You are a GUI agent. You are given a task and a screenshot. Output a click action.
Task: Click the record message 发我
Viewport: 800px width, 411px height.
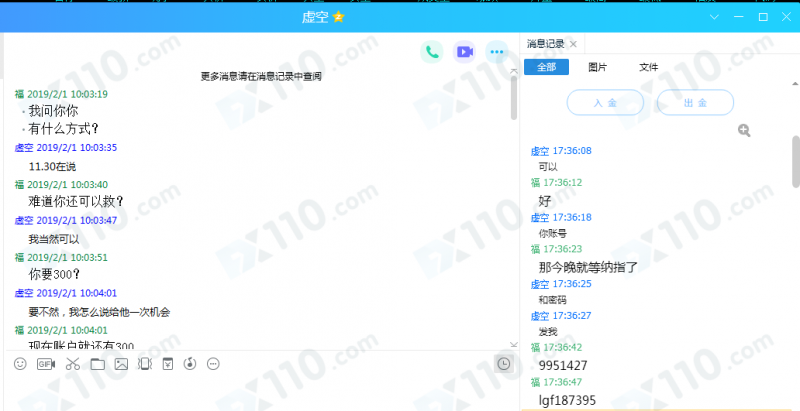(x=548, y=332)
